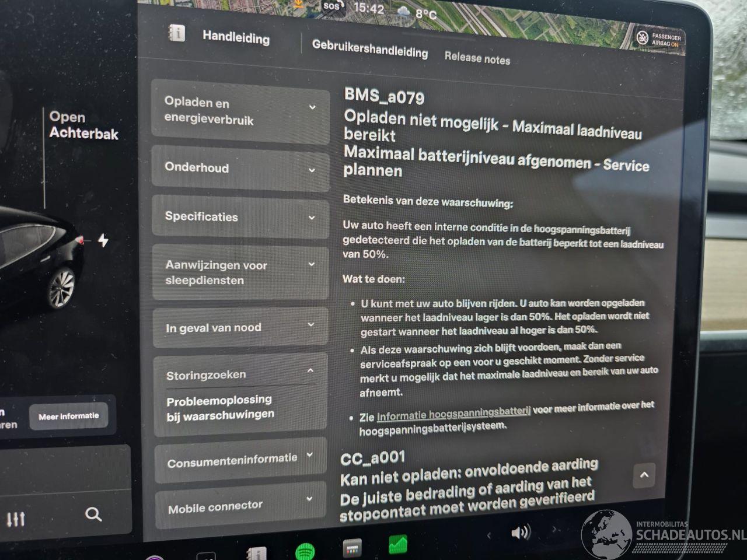The height and width of the screenshot is (560, 747).
Task: Tap the charging lightning bolt icon
Action: click(x=103, y=240)
